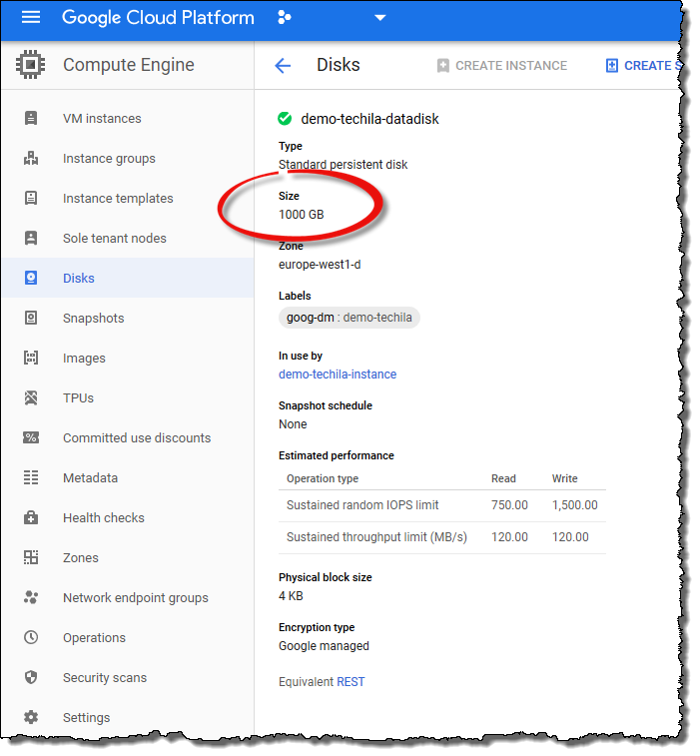Viewport: 700px width, 756px height.
Task: Go back using the back arrow
Action: point(283,66)
